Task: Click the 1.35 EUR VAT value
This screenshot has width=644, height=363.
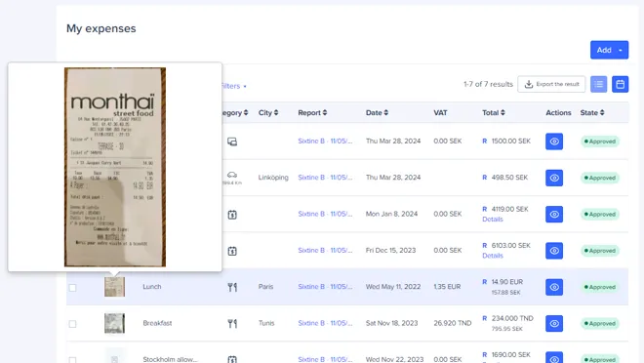Action: click(447, 287)
